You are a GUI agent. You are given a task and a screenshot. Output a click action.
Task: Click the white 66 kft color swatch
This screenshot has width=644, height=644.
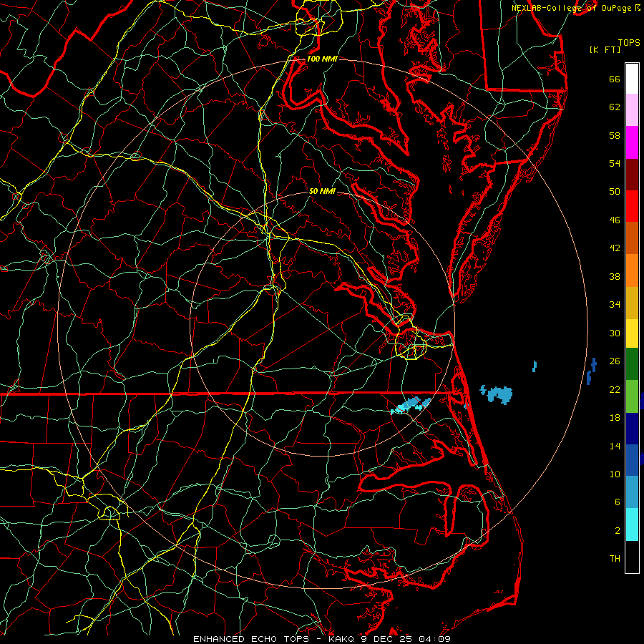632,79
